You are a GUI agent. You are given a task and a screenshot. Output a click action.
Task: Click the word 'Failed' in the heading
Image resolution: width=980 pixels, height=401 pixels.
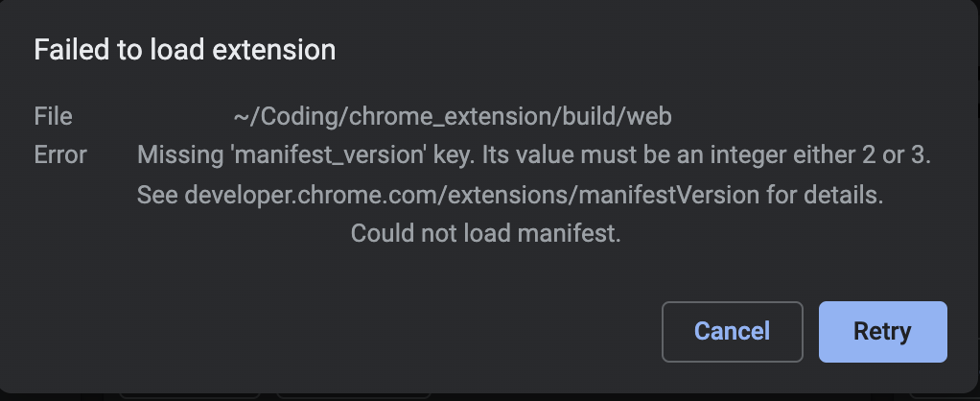coord(65,50)
